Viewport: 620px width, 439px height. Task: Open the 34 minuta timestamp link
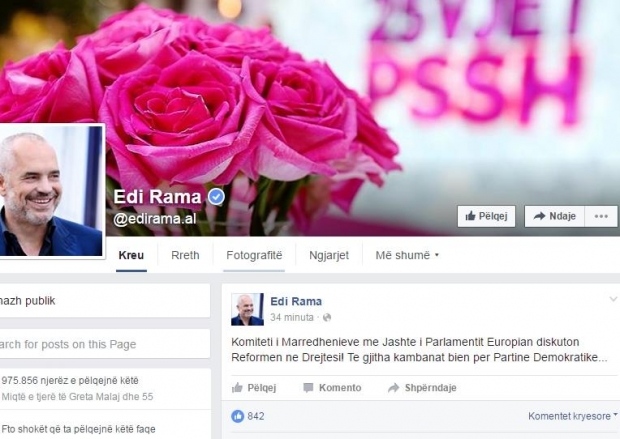coord(292,317)
